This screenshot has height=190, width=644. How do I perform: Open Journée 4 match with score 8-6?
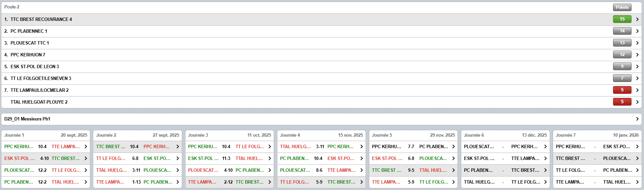pyautogui.click(x=321, y=170)
